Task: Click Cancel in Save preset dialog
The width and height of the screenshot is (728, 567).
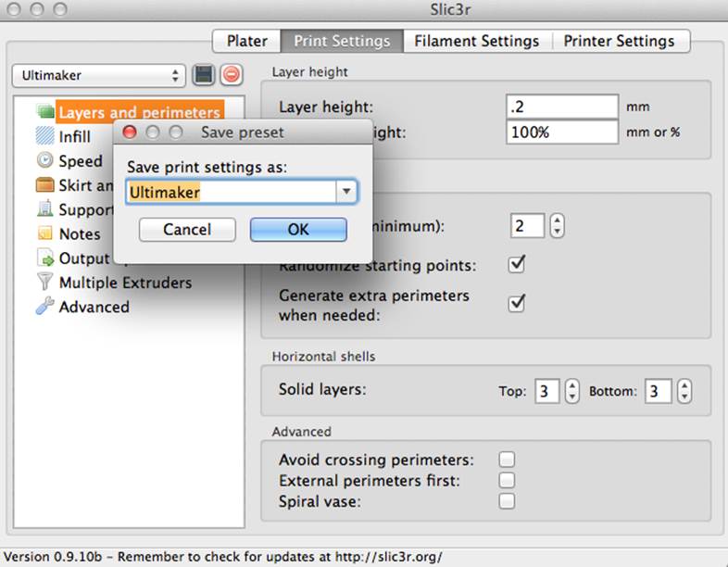Action: pos(187,230)
